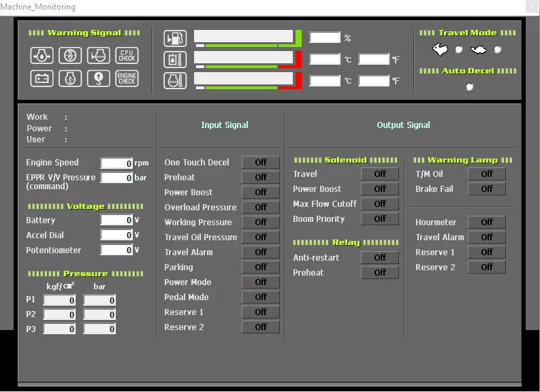Click the rabbit fast travel mode icon
Screen dimensions: 540x392
[x=441, y=49]
